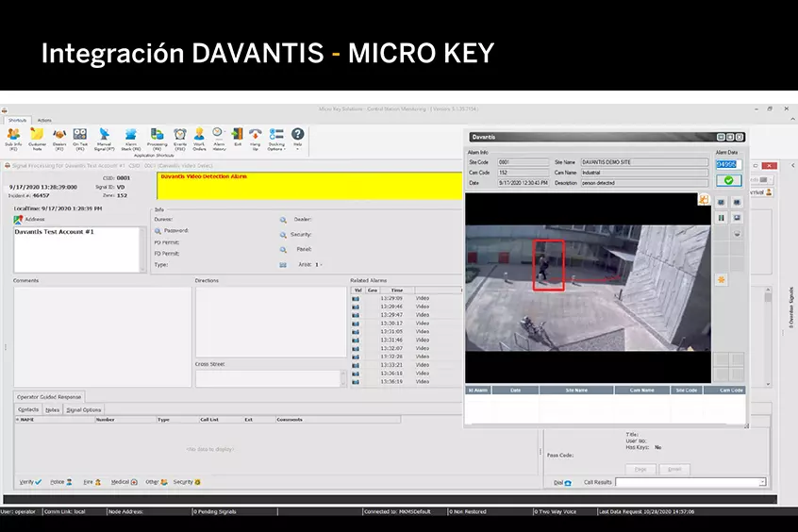This screenshot has width=798, height=532.
Task: Click the Dealers handshake icon
Action: 59,139
